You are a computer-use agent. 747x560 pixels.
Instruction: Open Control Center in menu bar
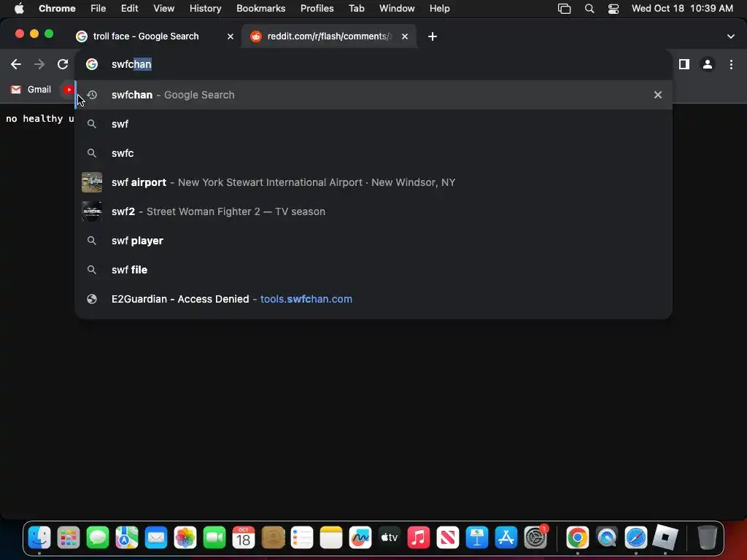click(613, 9)
